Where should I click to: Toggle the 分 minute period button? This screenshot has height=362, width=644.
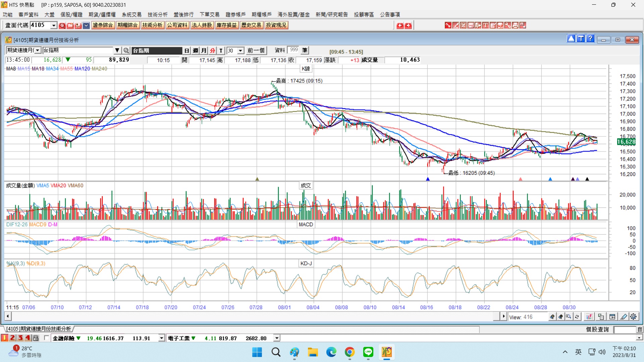212,51
